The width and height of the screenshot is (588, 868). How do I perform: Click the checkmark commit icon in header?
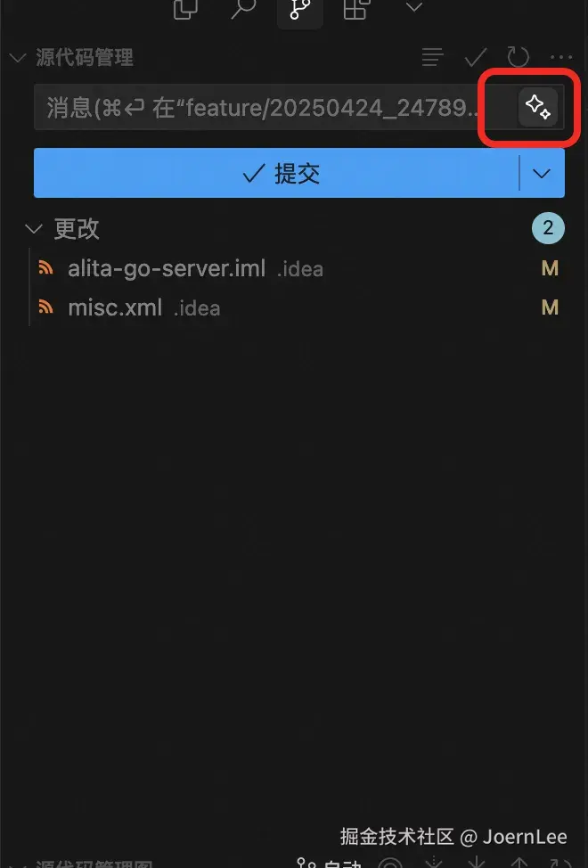(x=475, y=57)
